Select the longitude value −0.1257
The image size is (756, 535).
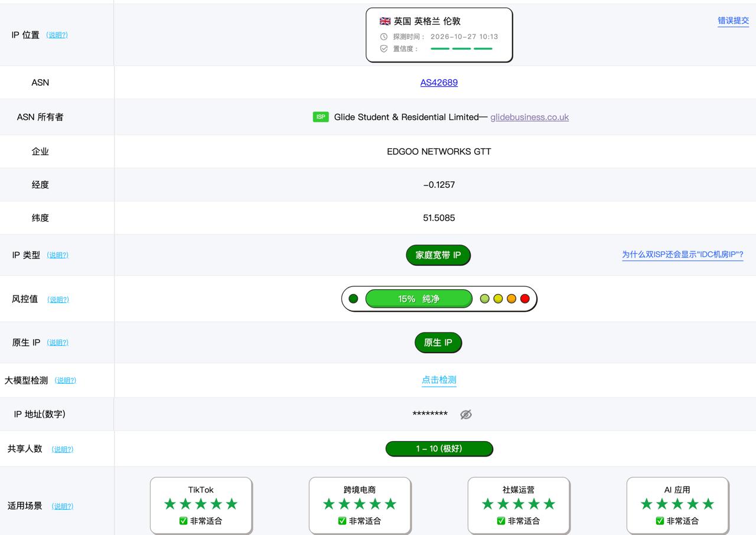(439, 185)
